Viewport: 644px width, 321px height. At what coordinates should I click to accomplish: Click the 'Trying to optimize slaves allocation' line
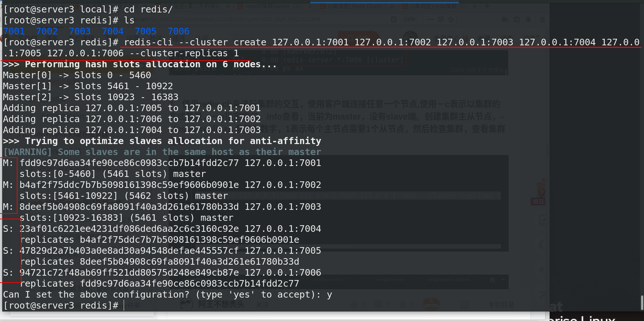coord(162,141)
